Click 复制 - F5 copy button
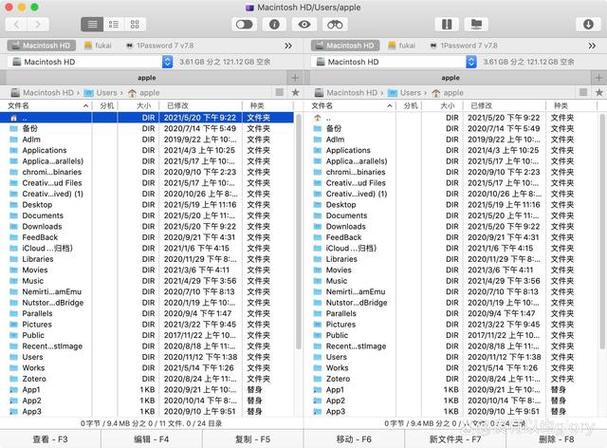This screenshot has width=607, height=448. 253,439
